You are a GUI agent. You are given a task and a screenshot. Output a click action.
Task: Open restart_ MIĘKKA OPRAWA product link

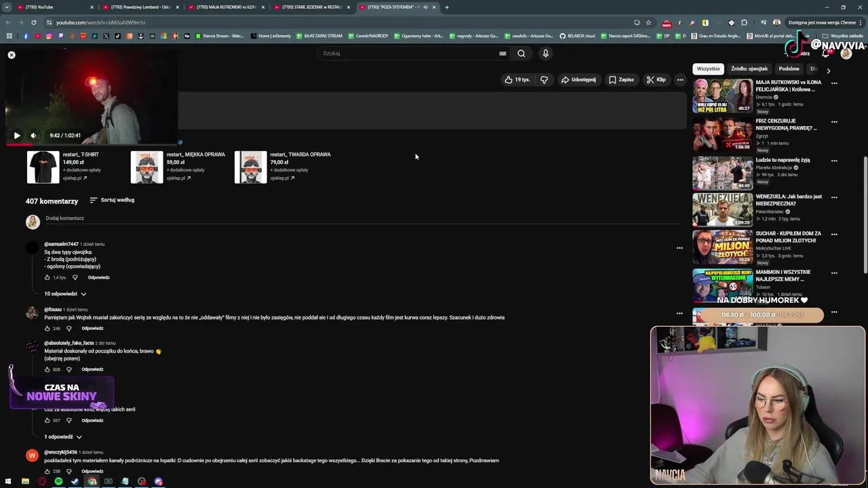(x=195, y=155)
